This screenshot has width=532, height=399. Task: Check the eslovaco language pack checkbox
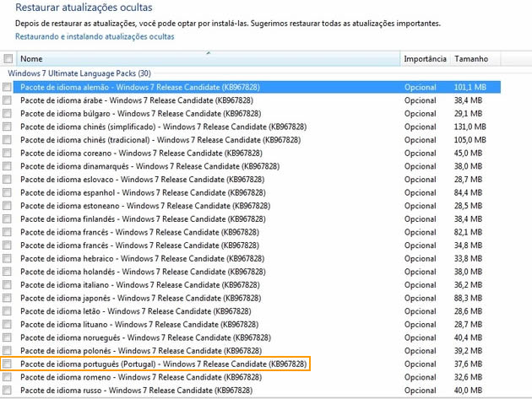7,180
